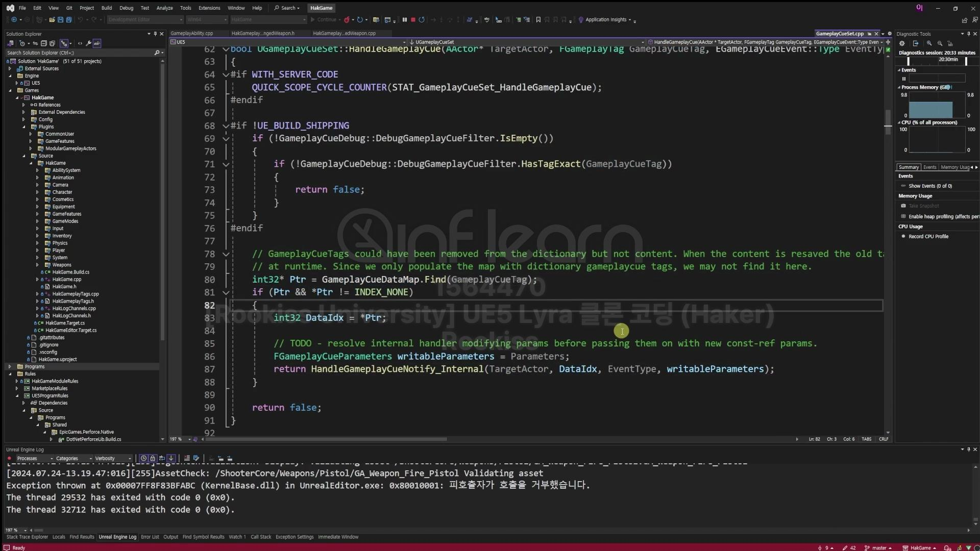Click Show Events link in Diagnostic Tools
Screen dimensions: 980x551
(x=929, y=186)
